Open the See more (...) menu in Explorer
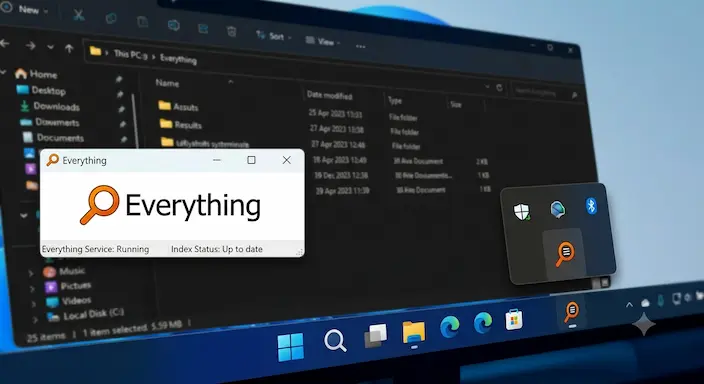Image resolution: width=704 pixels, height=384 pixels. click(x=361, y=46)
